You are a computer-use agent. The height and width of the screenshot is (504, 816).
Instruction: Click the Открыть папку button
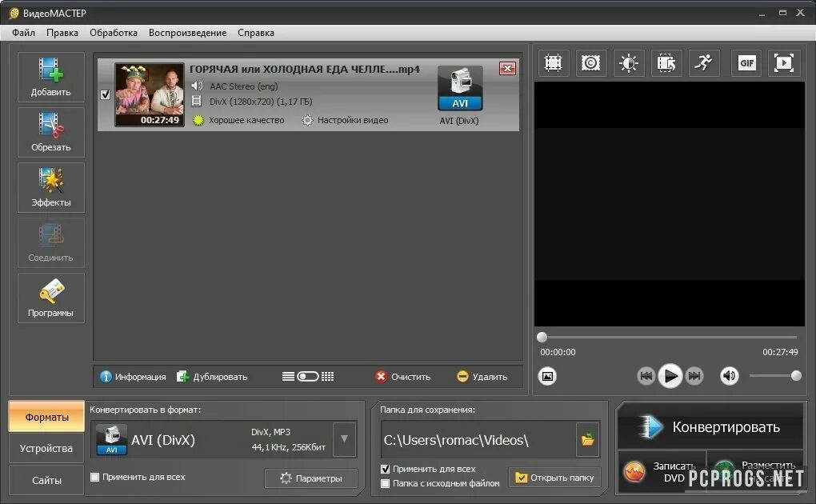pyautogui.click(x=554, y=478)
